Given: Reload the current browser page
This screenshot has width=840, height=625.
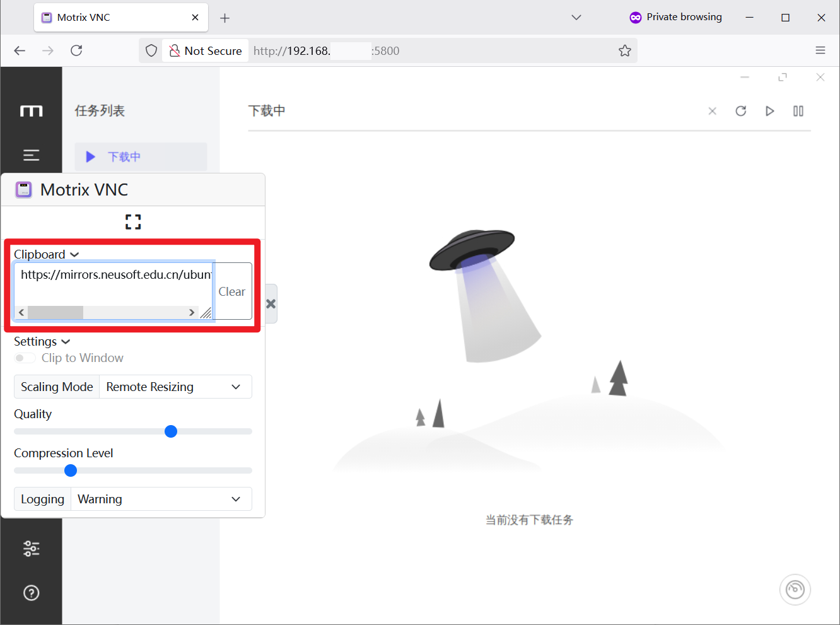Looking at the screenshot, I should (76, 50).
